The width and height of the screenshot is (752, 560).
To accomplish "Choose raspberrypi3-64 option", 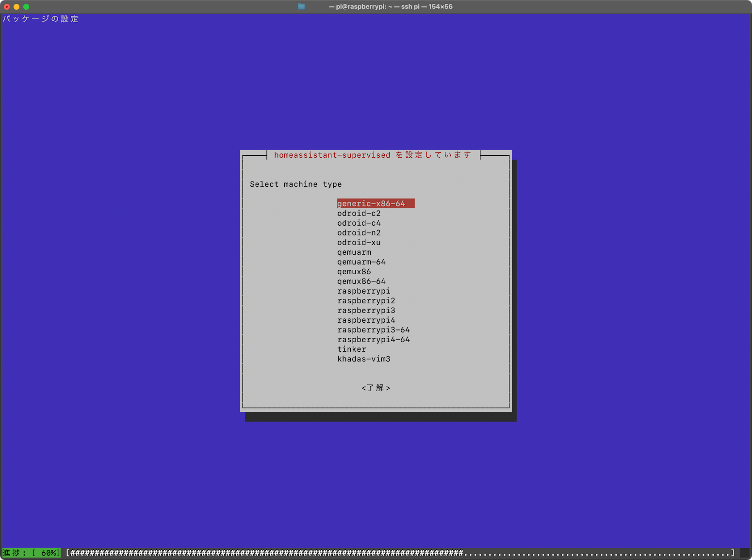I will pos(374,329).
